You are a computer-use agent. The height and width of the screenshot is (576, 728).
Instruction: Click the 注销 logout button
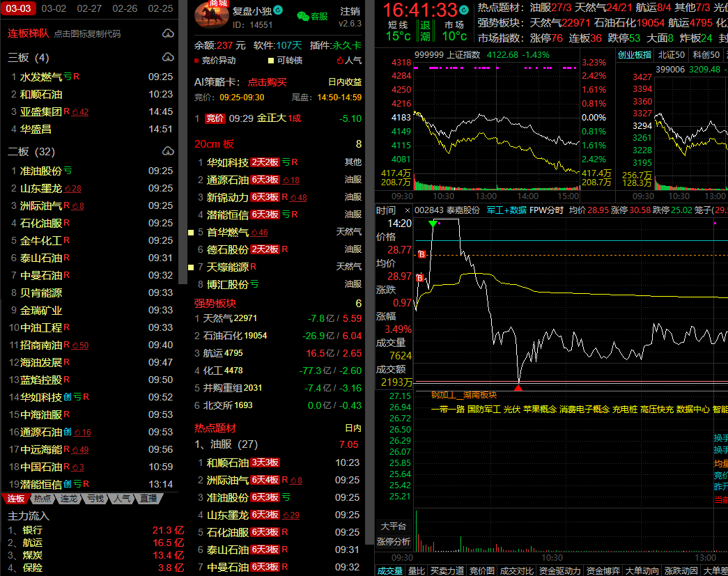pyautogui.click(x=350, y=11)
